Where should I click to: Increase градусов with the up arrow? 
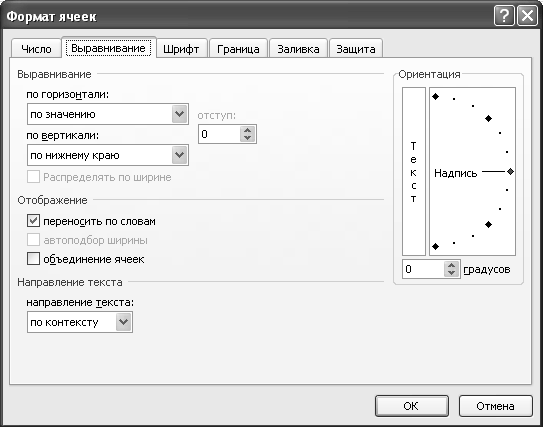(451, 265)
